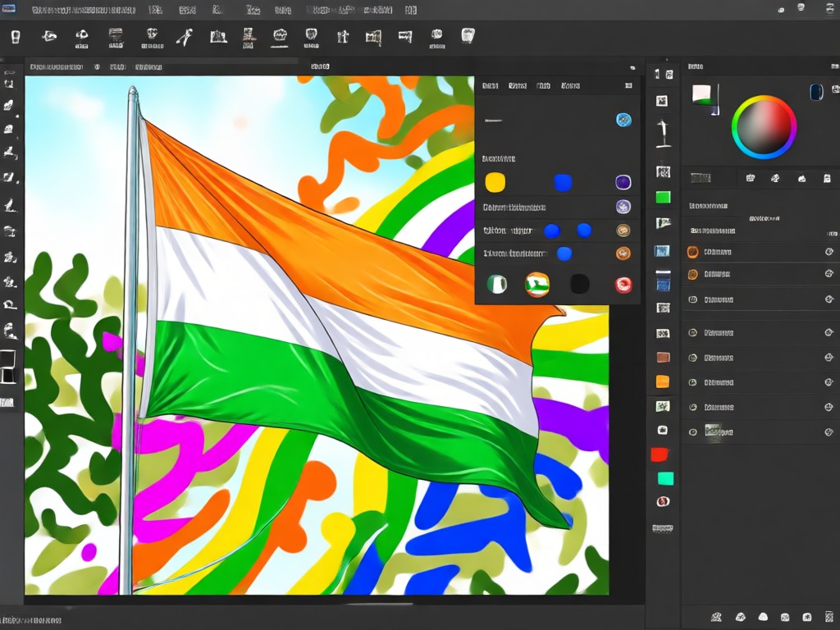Select the black round swatch in floating panel
The height and width of the screenshot is (630, 840).
point(580,284)
